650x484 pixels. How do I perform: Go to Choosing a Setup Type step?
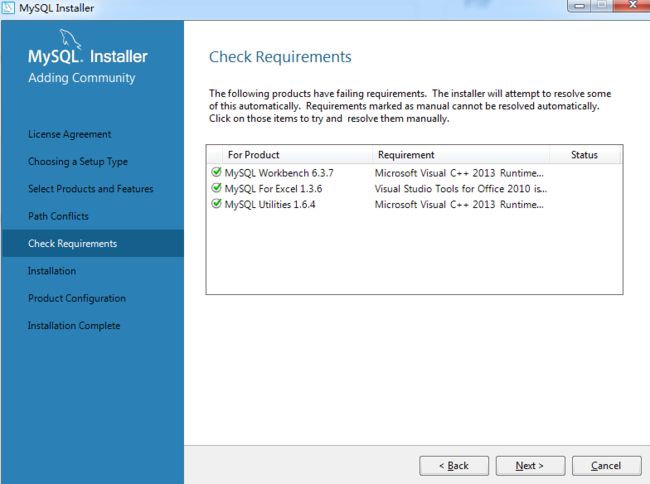(x=78, y=162)
